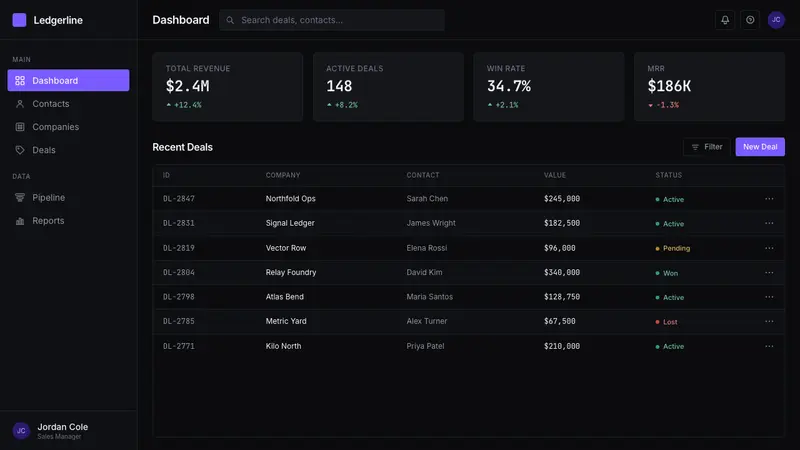800x450 pixels.
Task: Open Pipeline view
Action: (68, 197)
